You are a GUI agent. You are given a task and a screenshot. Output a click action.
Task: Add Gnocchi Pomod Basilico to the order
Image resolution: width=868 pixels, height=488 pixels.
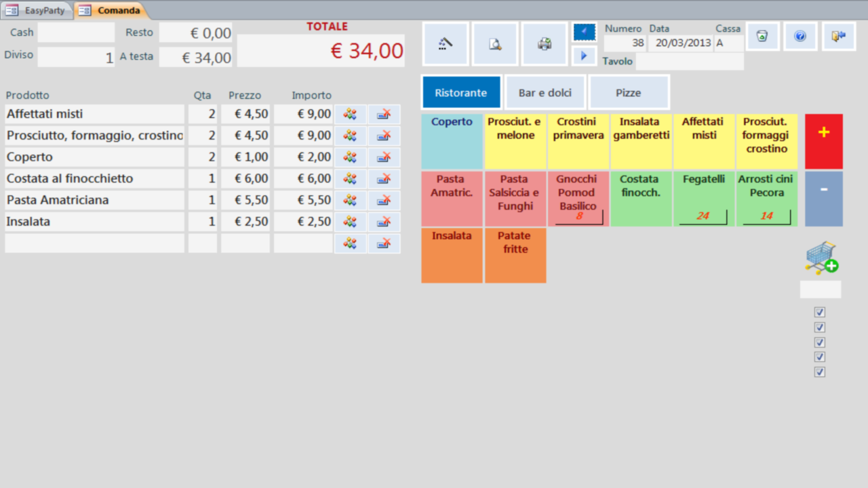tap(578, 199)
